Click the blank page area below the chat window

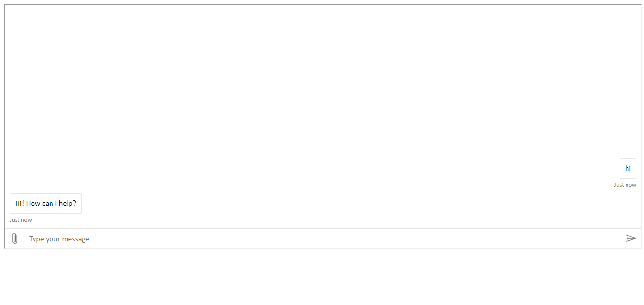pos(323,277)
